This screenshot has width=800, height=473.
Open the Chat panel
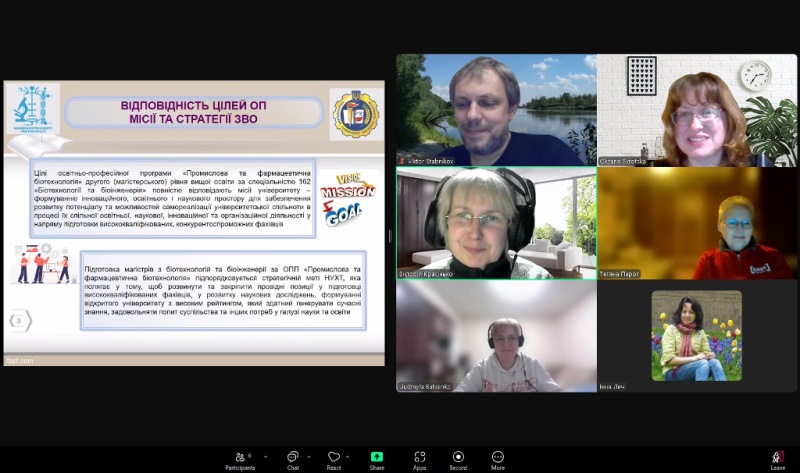tap(293, 458)
